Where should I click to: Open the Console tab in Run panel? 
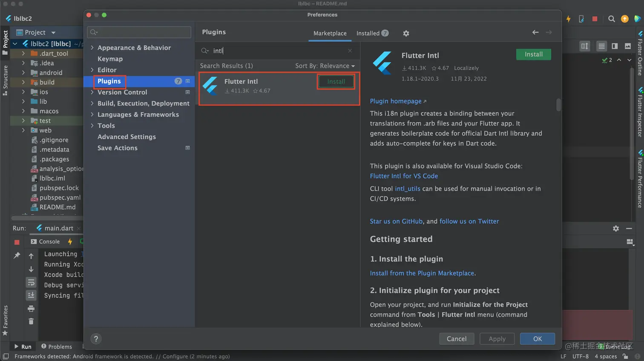[x=45, y=242]
